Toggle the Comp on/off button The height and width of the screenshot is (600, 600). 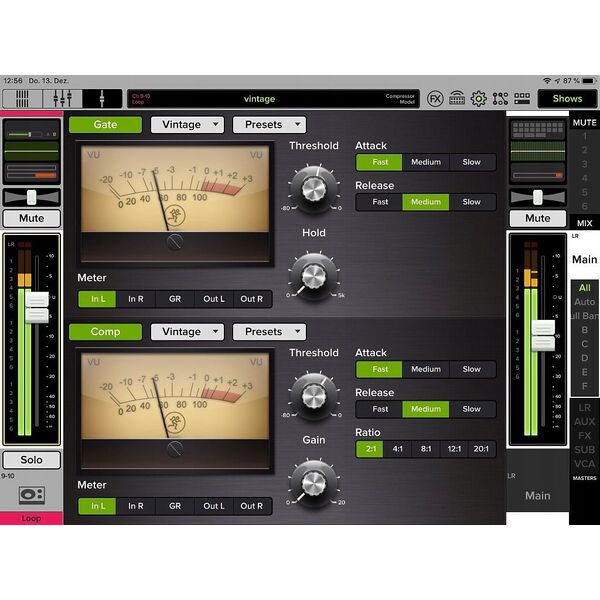(x=105, y=332)
